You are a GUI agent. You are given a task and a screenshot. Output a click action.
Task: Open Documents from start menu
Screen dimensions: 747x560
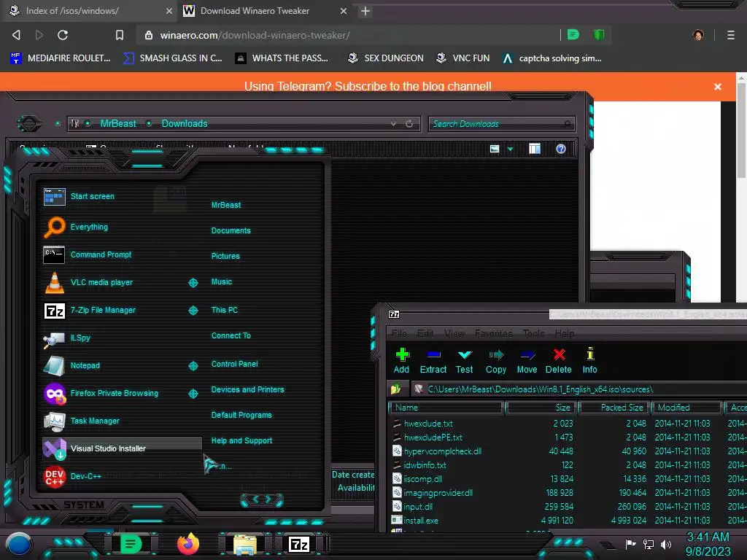coord(231,231)
